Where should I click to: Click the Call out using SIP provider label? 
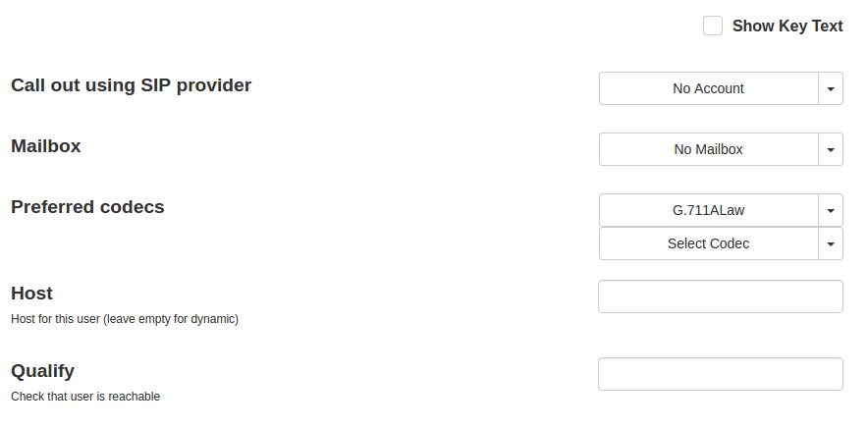pos(131,85)
